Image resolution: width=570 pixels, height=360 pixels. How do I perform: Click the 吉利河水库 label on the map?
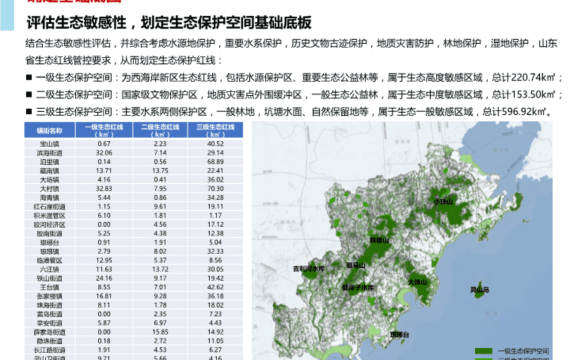pyautogui.click(x=309, y=269)
